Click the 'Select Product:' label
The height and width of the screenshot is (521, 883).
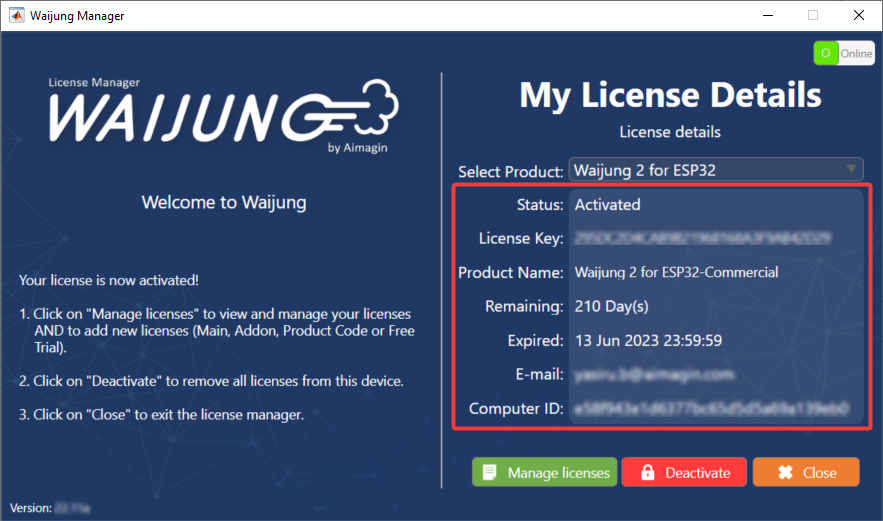[x=510, y=172]
